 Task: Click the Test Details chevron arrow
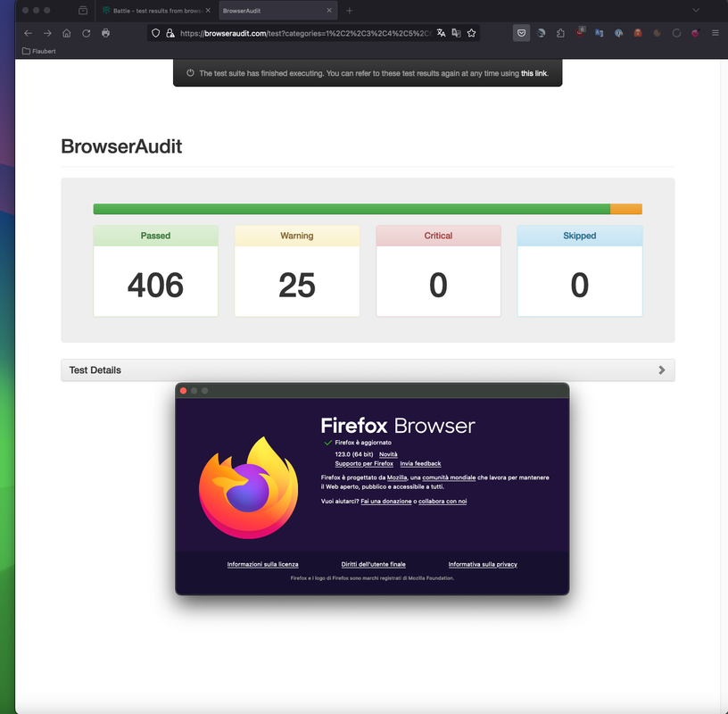[x=662, y=370]
